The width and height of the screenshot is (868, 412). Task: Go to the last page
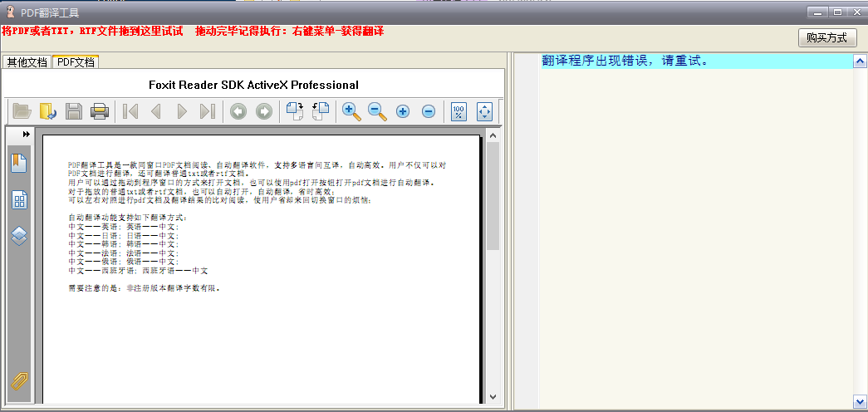208,111
